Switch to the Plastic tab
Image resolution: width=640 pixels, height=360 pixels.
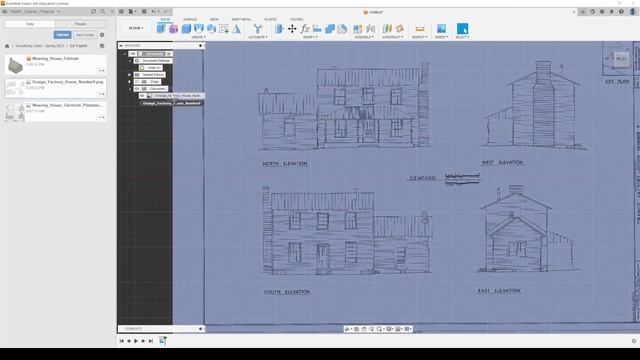click(x=270, y=19)
